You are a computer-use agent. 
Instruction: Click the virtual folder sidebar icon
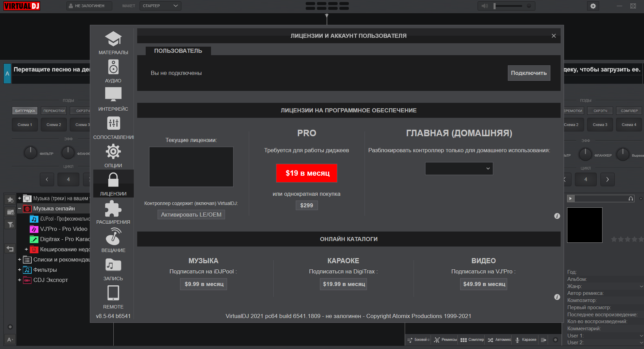point(10,212)
